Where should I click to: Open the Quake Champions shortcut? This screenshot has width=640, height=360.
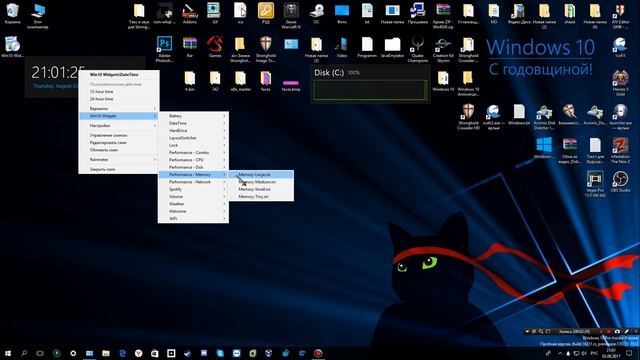[x=418, y=49]
